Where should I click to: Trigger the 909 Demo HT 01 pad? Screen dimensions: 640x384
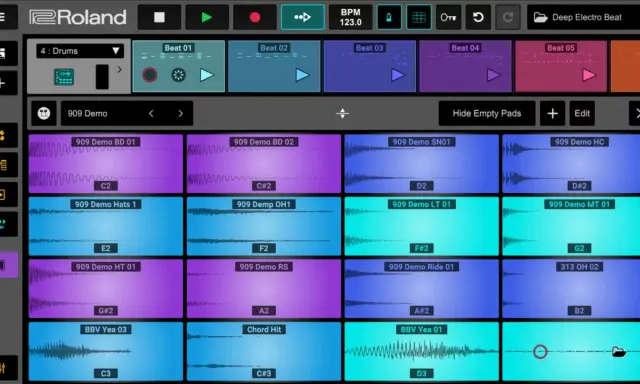[x=106, y=289]
